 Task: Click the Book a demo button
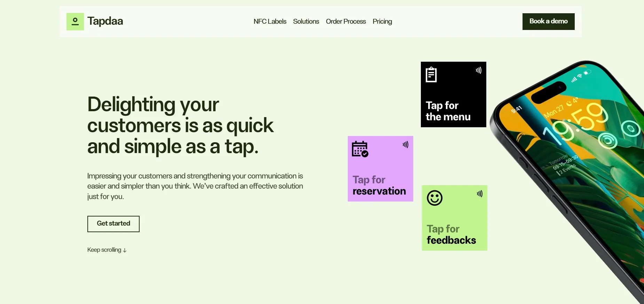pos(548,22)
